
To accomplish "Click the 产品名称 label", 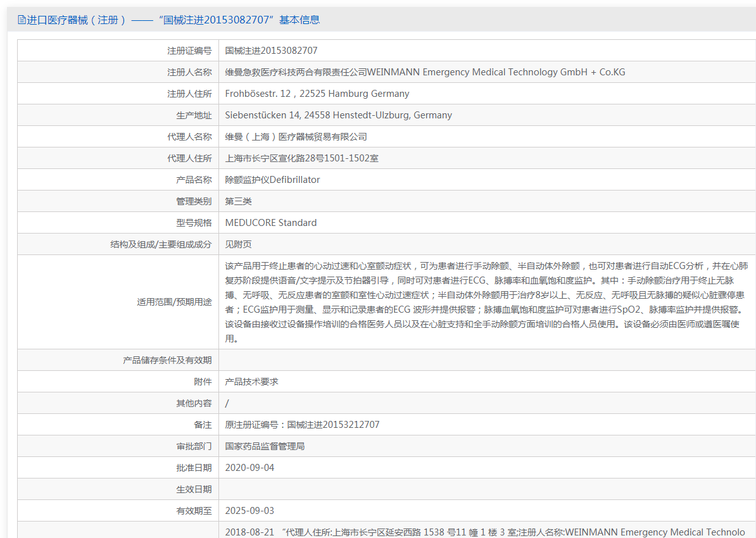I will tap(194, 180).
